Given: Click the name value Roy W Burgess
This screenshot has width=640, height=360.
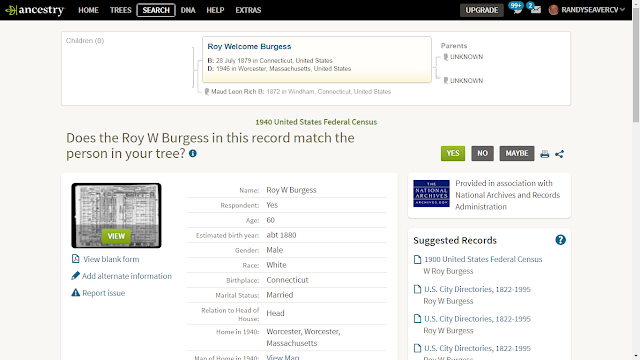Looking at the screenshot, I should (291, 190).
